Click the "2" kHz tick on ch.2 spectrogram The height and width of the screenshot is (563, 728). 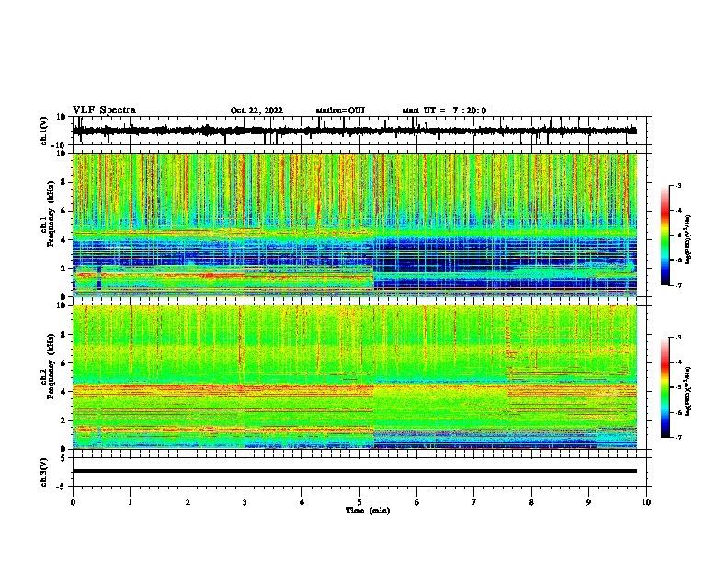click(x=63, y=420)
